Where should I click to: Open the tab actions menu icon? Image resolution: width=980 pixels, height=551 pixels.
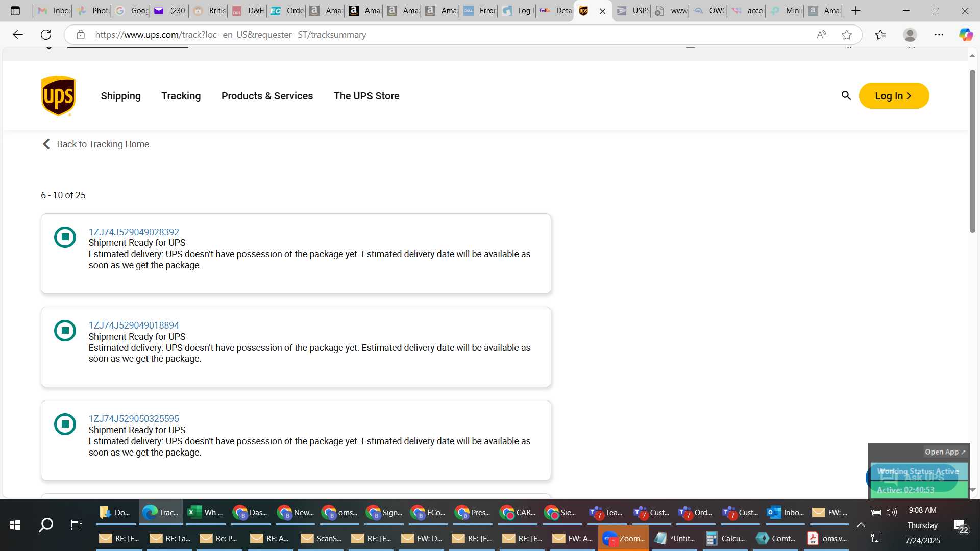pos(15,11)
